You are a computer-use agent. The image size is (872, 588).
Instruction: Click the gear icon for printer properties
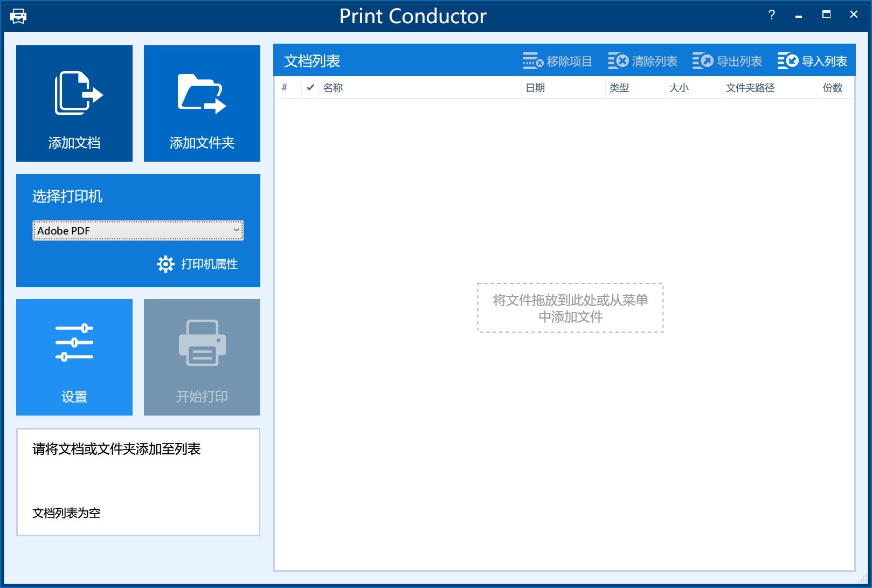point(165,264)
